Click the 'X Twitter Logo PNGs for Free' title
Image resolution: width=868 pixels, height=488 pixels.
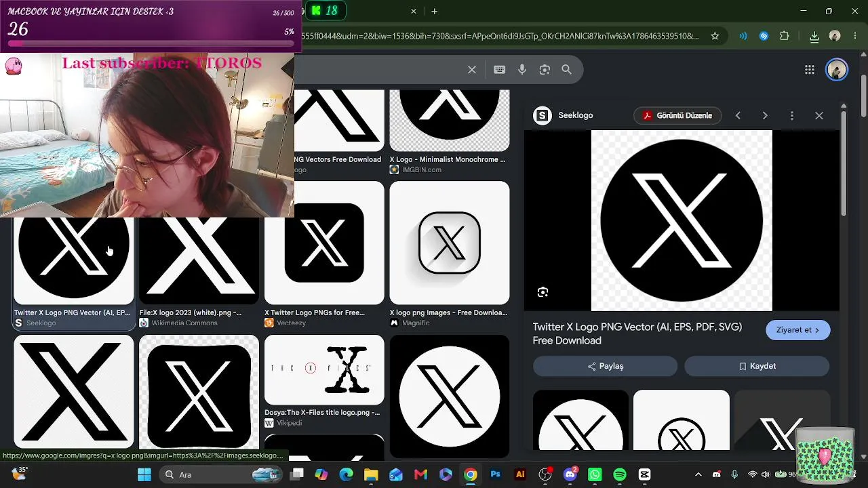pos(315,312)
